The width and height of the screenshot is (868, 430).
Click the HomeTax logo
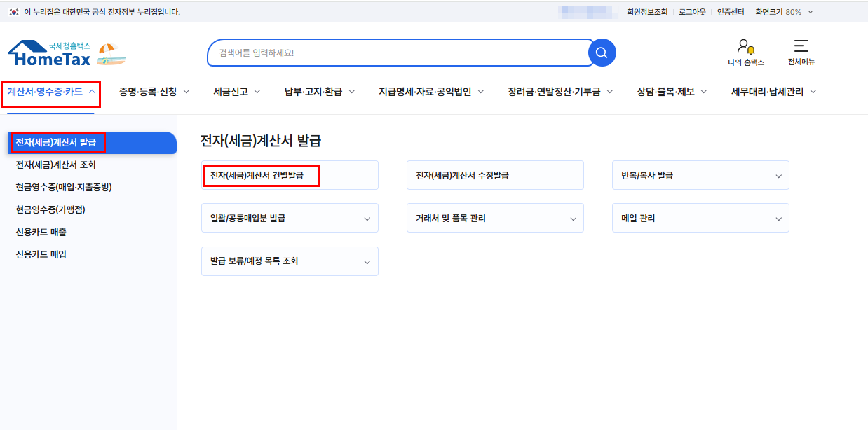click(x=49, y=53)
